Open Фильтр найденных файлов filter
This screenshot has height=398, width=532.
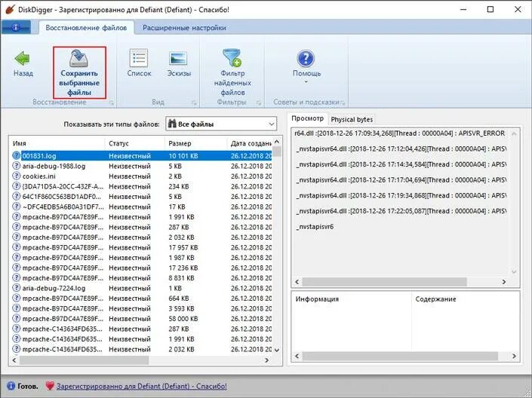(x=232, y=72)
